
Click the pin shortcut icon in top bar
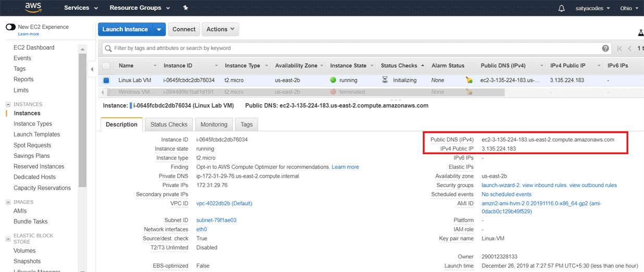pyautogui.click(x=186, y=8)
